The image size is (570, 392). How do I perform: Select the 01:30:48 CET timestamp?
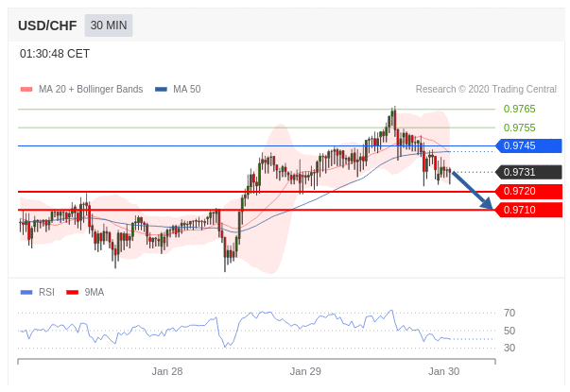click(55, 54)
